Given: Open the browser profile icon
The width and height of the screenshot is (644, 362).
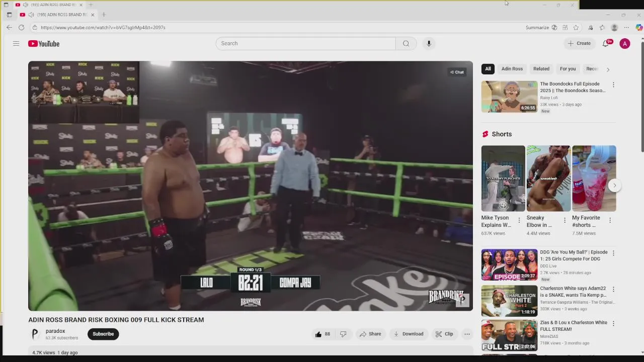Looking at the screenshot, I should [x=614, y=28].
